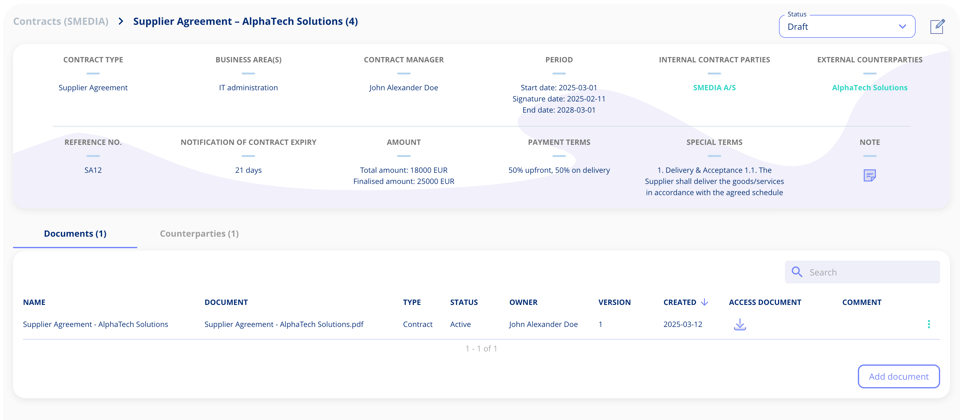
Task: Click reference number 'SA12'
Action: coord(93,170)
